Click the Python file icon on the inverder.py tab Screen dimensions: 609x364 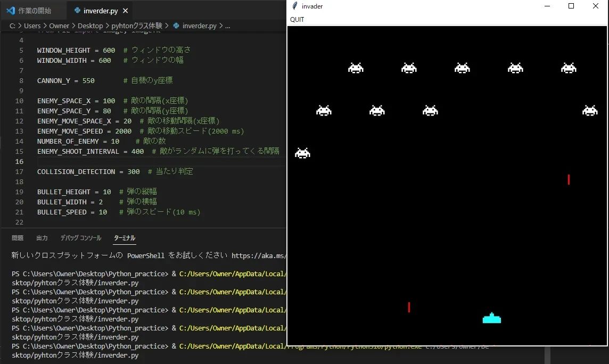pos(78,11)
